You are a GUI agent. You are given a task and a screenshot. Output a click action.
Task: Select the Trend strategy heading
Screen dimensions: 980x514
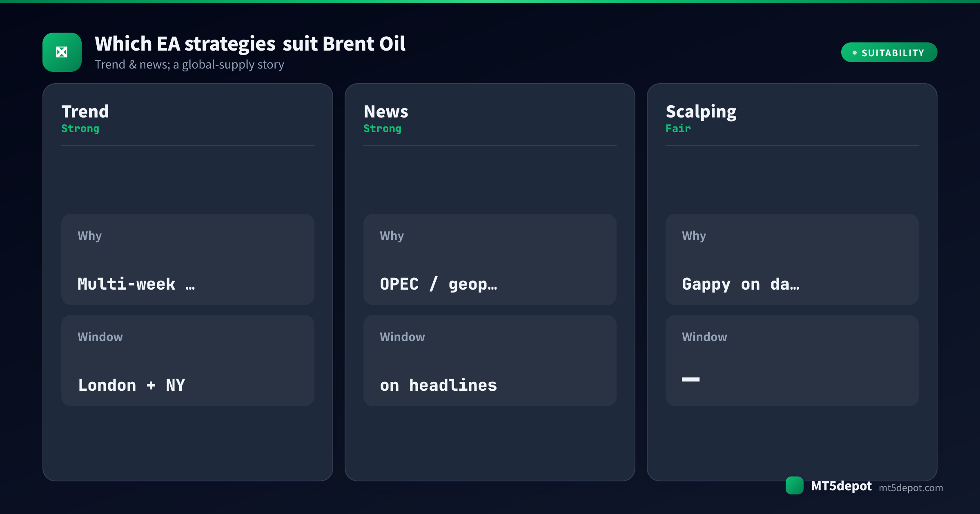point(85,111)
